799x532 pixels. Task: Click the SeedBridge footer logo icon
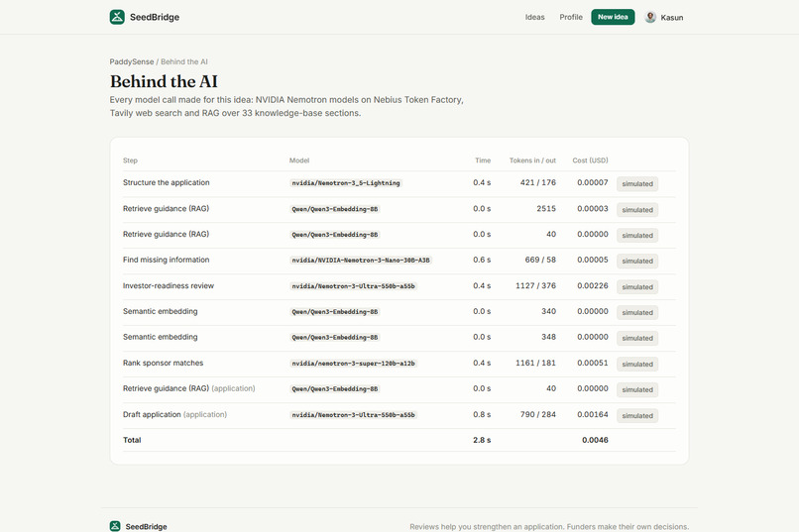[115, 526]
